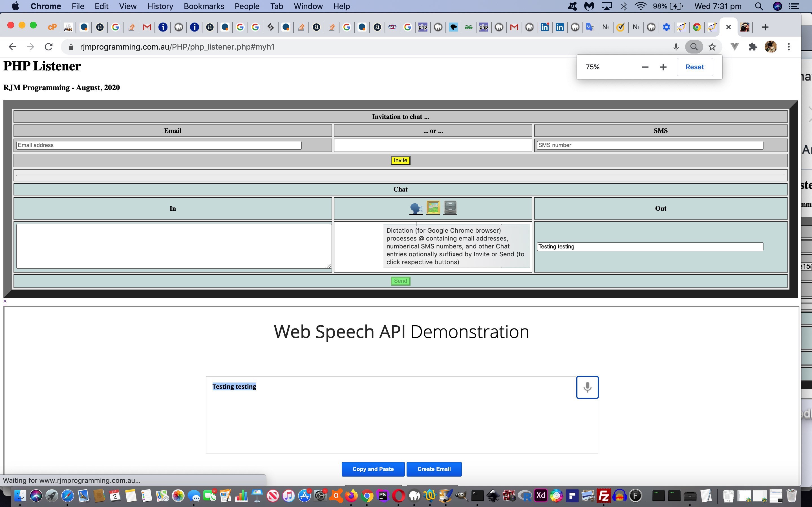Click the Bluetooth icon in macOS menu bar
The image size is (812, 507).
(624, 6)
